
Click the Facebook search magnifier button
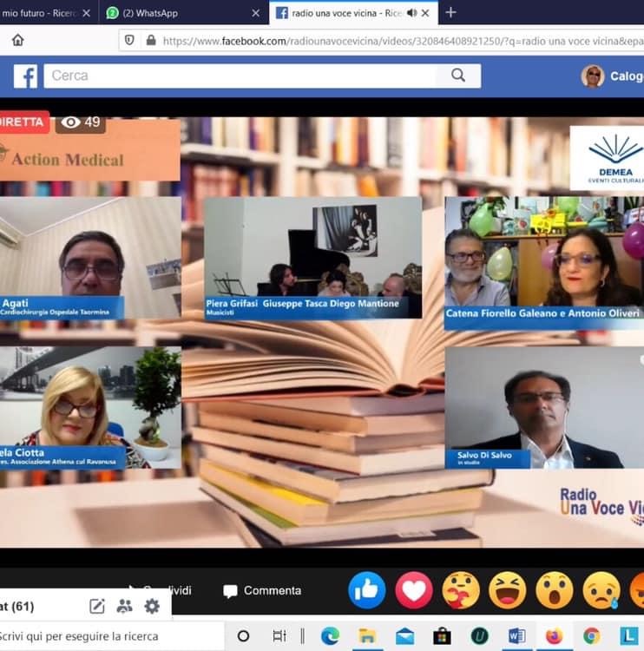(x=458, y=76)
